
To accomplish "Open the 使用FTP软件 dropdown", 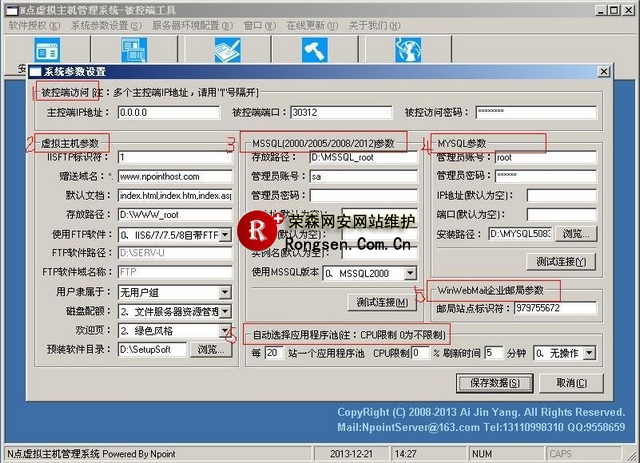I will (x=225, y=235).
